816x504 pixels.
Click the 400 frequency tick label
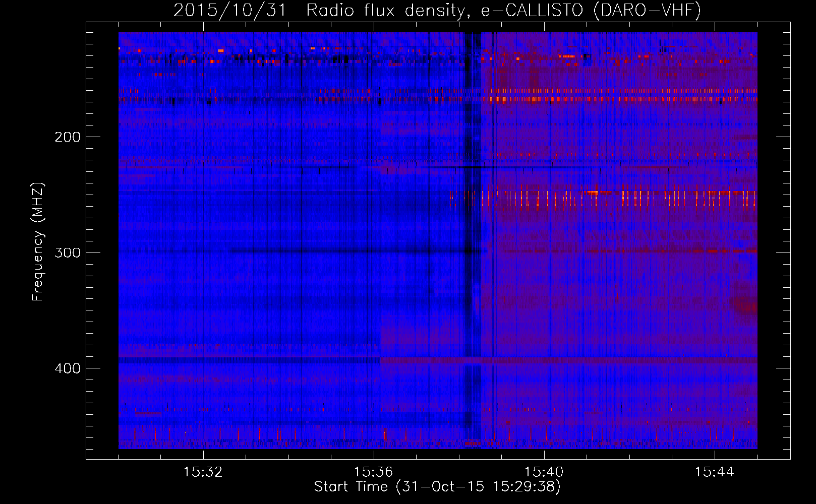click(x=68, y=368)
